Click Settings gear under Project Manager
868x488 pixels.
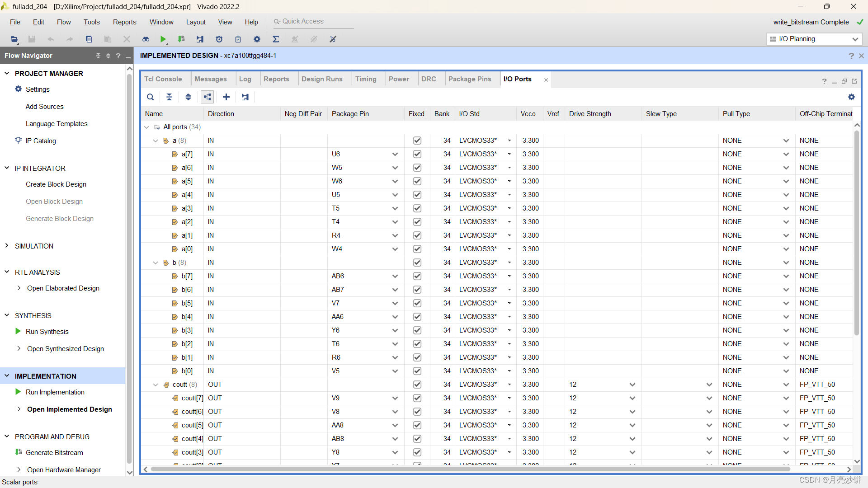tap(19, 89)
